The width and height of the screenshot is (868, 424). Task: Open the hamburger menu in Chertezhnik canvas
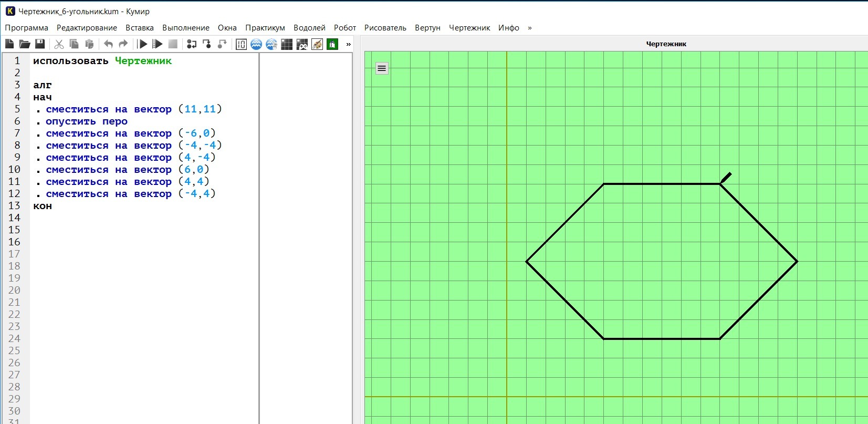382,68
